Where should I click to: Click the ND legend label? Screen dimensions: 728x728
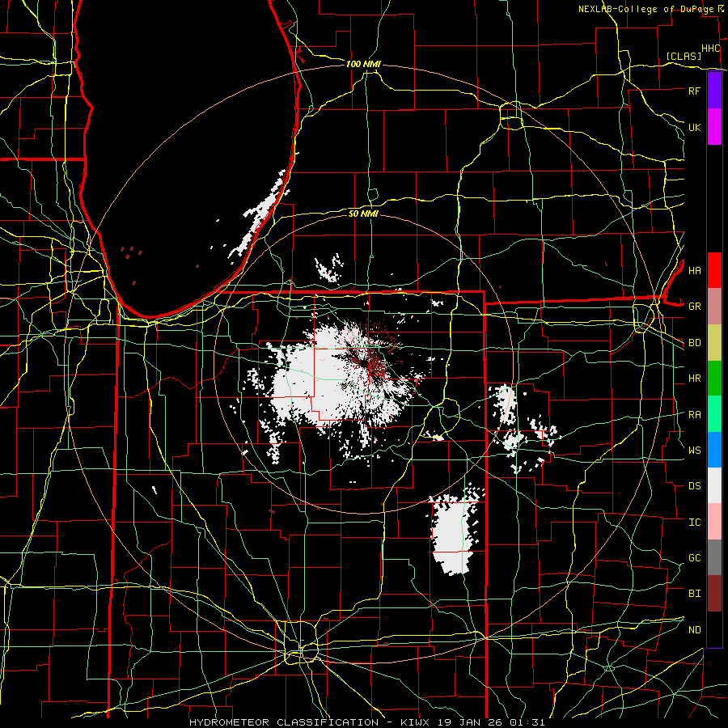[694, 630]
